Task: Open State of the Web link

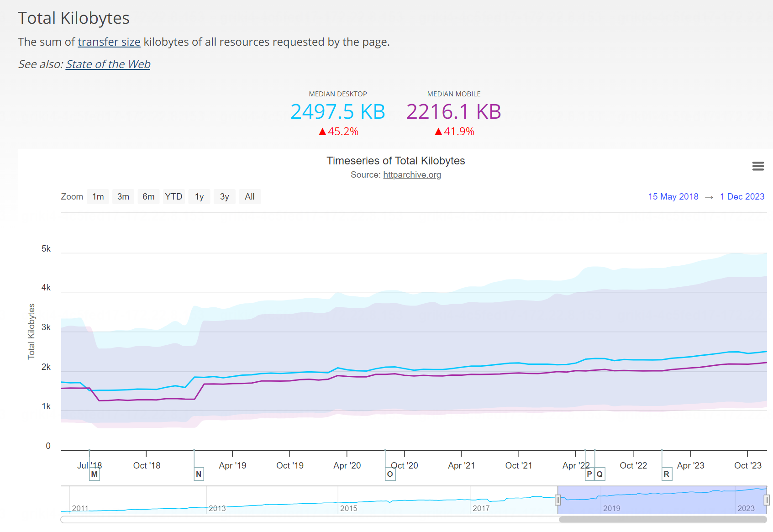Action: [108, 64]
